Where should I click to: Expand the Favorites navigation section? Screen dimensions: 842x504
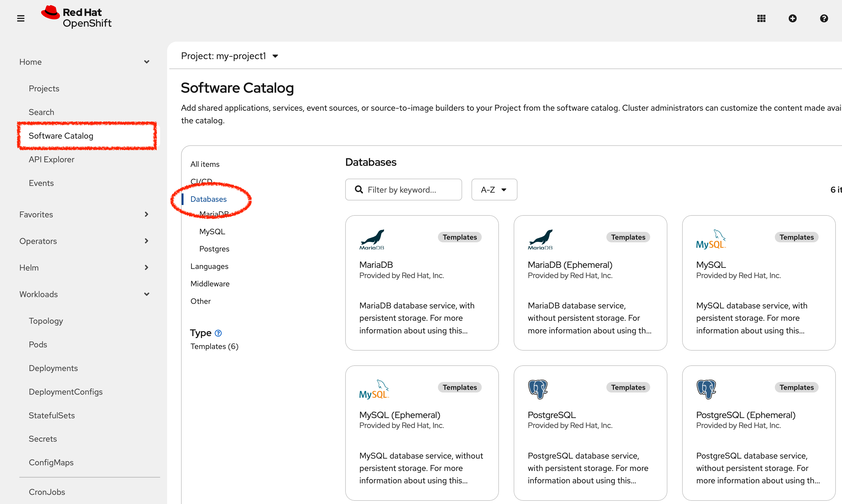point(85,214)
